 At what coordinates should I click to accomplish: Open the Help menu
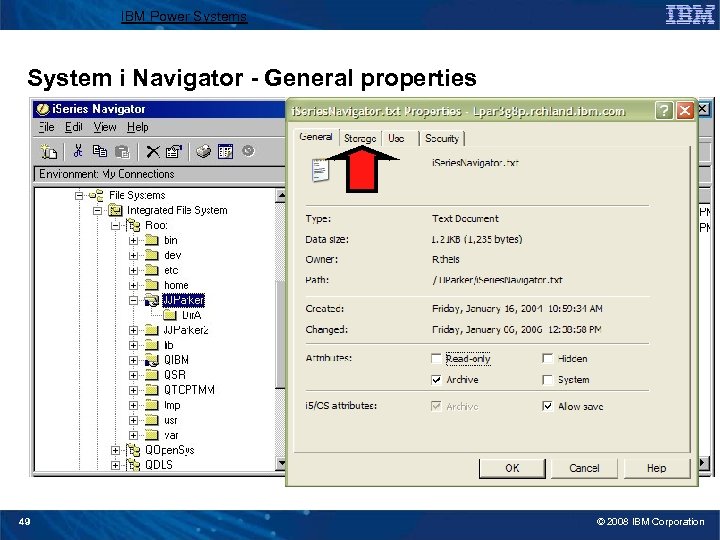(x=137, y=127)
